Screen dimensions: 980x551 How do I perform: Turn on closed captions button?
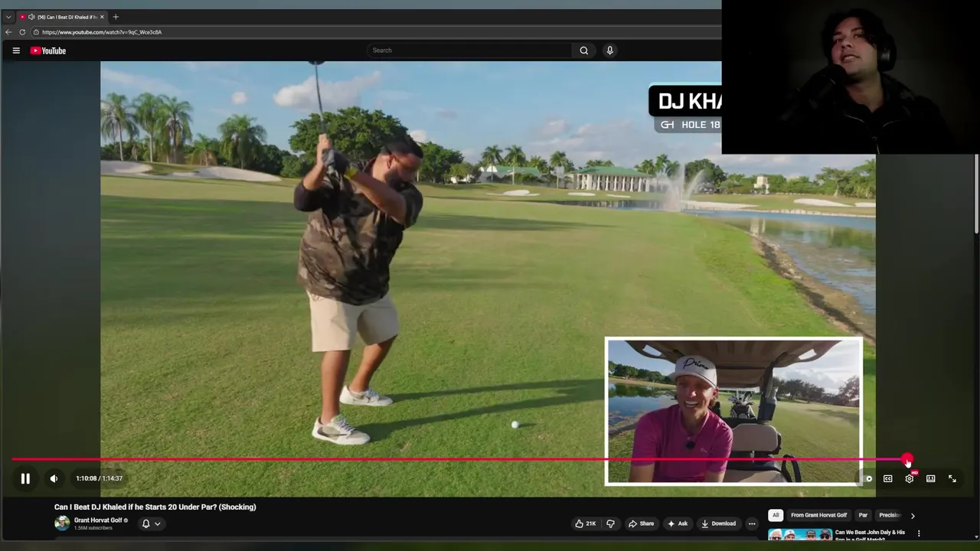887,479
